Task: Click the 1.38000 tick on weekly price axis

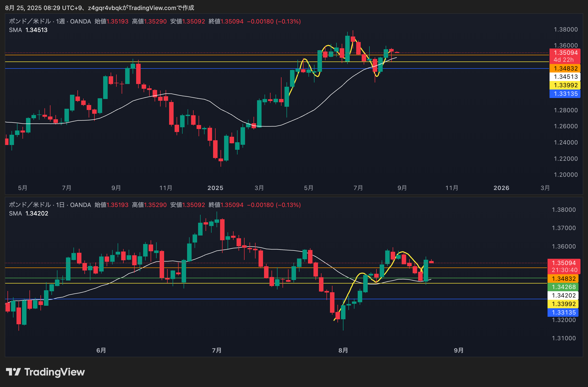Action: [566, 29]
